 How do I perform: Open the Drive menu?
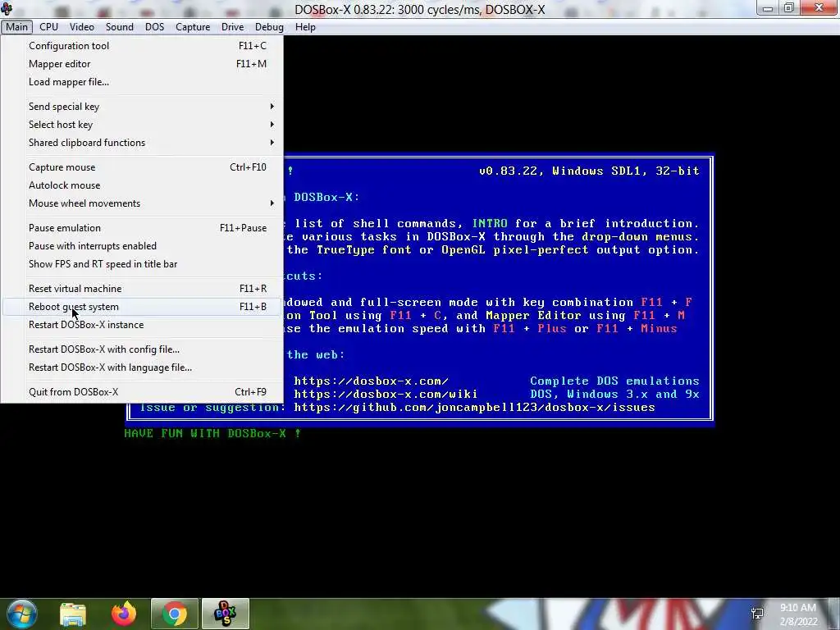[232, 27]
